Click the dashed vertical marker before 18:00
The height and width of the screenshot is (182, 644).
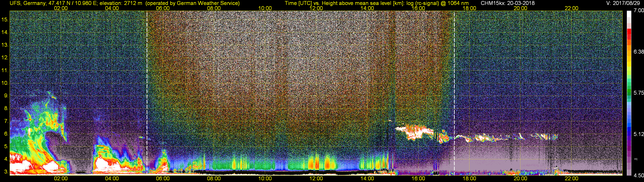pyautogui.click(x=454, y=93)
